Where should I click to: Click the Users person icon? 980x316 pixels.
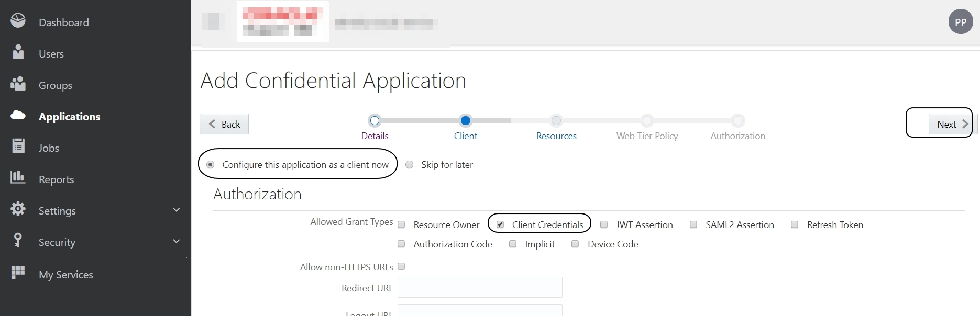pyautogui.click(x=18, y=52)
